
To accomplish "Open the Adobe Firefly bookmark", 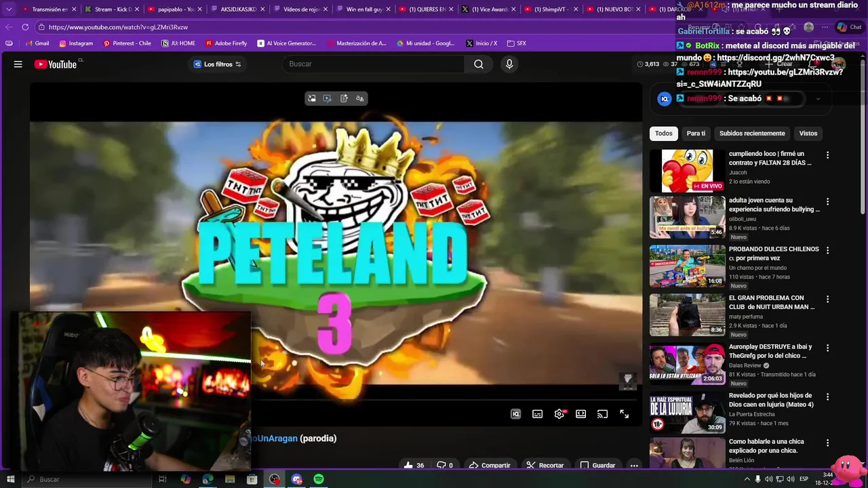I will pos(226,43).
